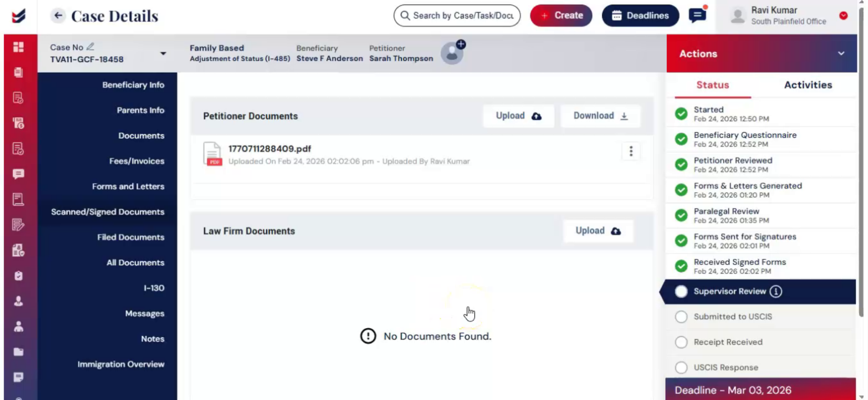Screen dimensions: 868x400
Task: Select the Supervisor Review status radio
Action: coord(681,292)
